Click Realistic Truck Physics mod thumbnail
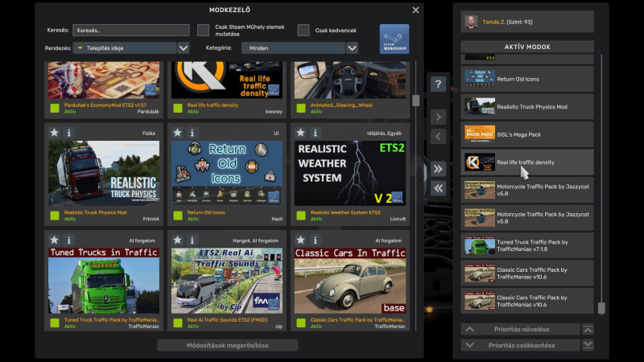Image resolution: width=644 pixels, height=362 pixels. point(104,173)
